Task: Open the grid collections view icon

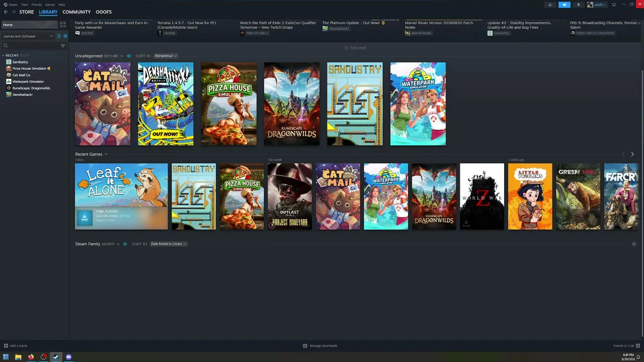Action: click(x=63, y=24)
